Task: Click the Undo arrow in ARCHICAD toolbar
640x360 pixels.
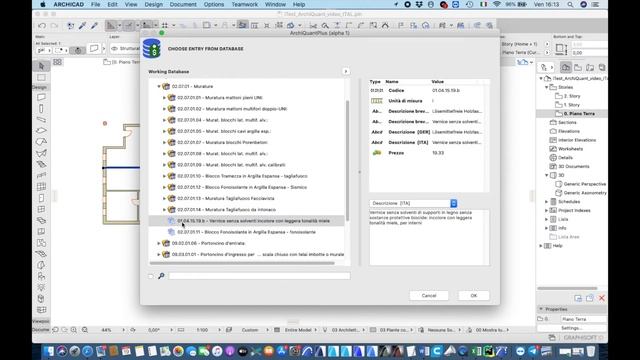Action: 42,25
